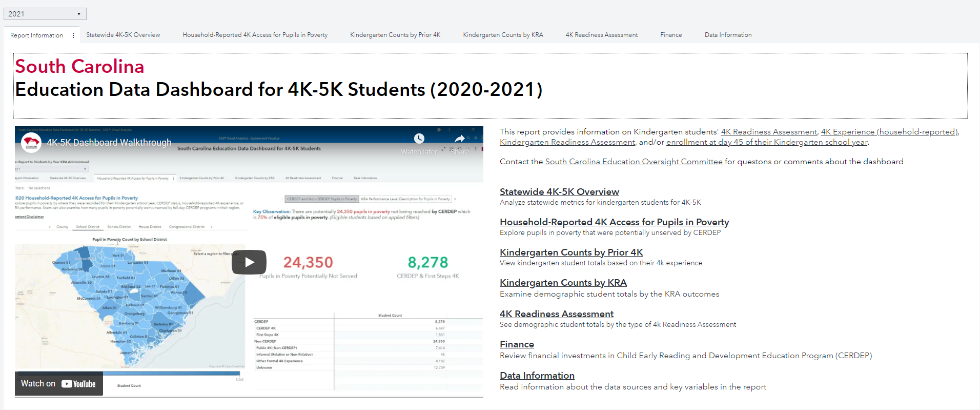The height and width of the screenshot is (410, 980).
Task: Click the video channel avatar icon
Action: click(31, 143)
